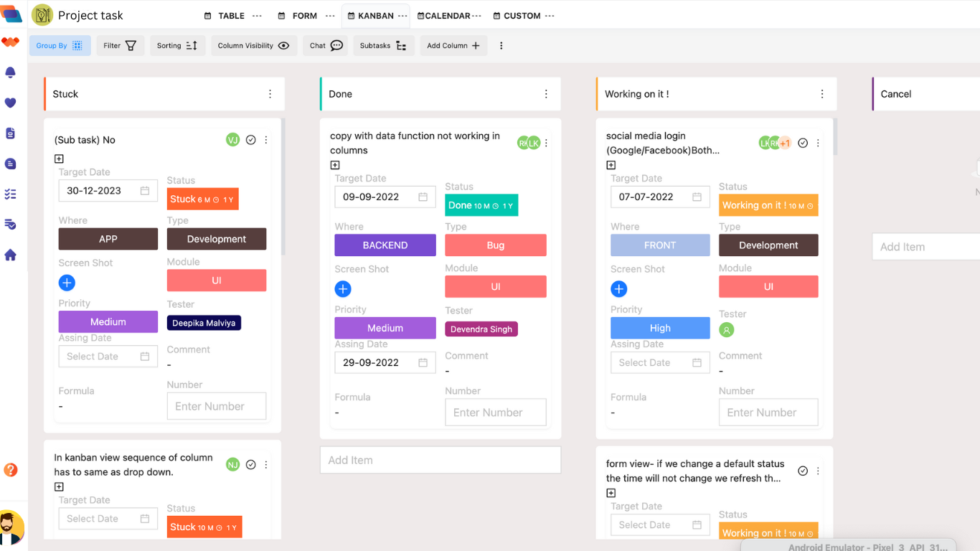This screenshot has width=980, height=551.
Task: Click the Filter funnel button
Action: (120, 46)
